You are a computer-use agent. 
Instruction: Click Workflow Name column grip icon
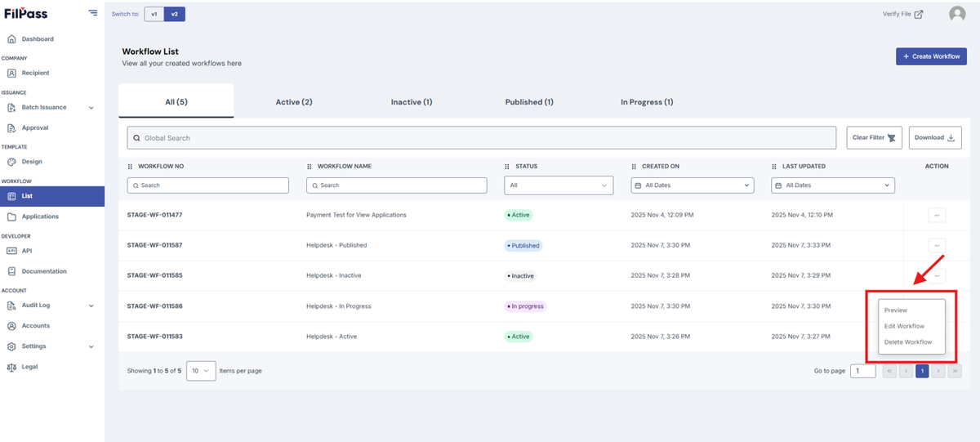[x=310, y=167]
